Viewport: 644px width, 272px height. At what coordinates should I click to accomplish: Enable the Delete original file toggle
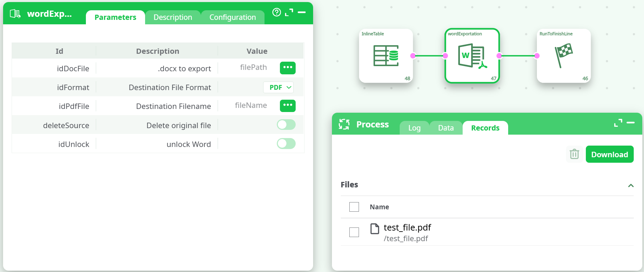click(286, 125)
